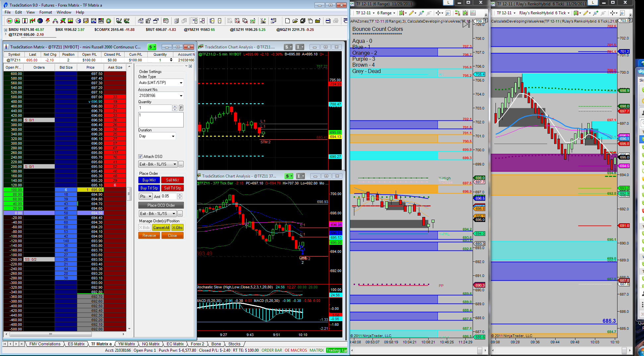Click drawing pencil tool in 6 Range chart
Image resolution: width=644 pixels, height=356 pixels.
click(412, 13)
